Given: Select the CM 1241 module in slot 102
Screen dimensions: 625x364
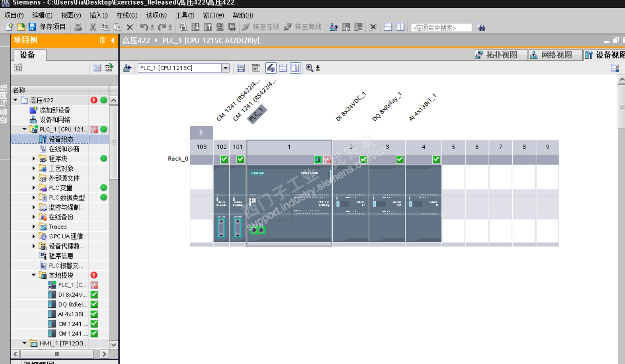Looking at the screenshot, I should (221, 204).
